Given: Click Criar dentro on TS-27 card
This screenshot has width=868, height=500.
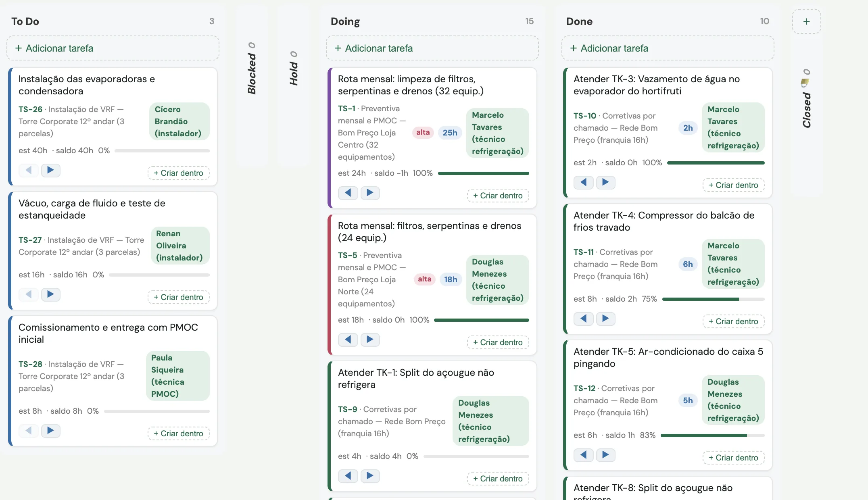Looking at the screenshot, I should click(178, 297).
